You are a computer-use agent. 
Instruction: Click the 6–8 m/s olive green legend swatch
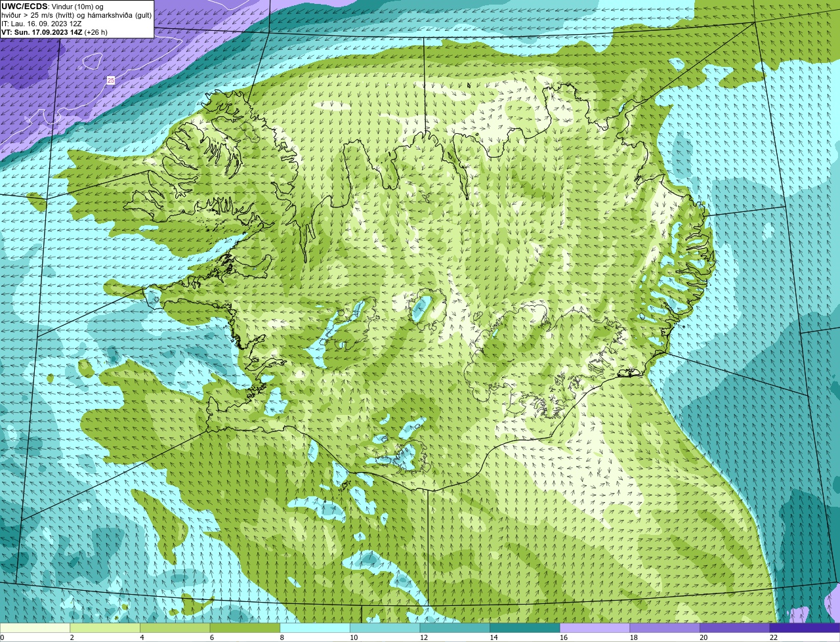245,628
